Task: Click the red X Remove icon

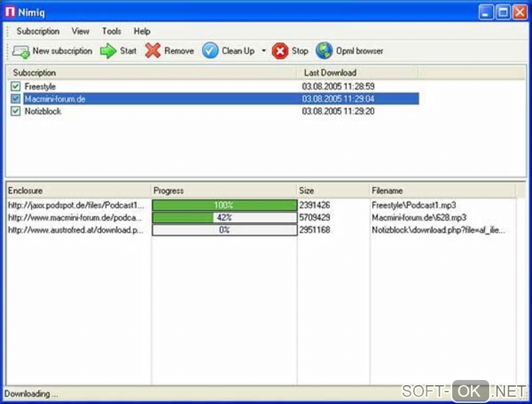Action: (153, 51)
